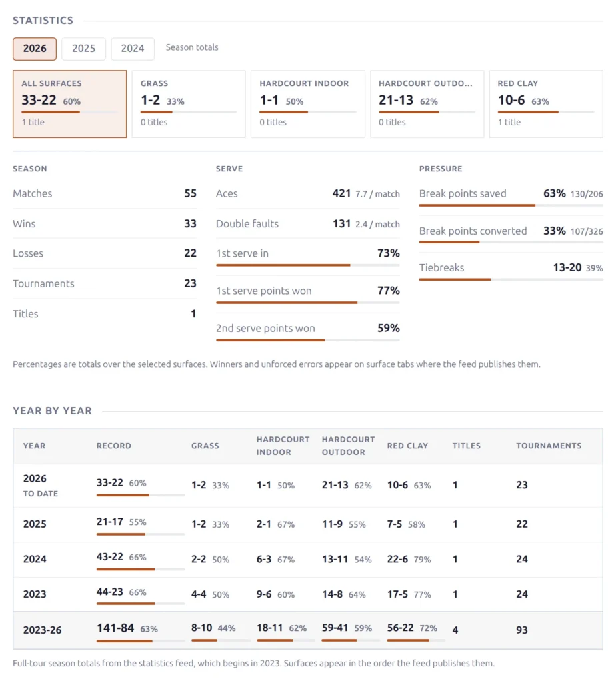Click the 1st serve points won progress bar
The width and height of the screenshot is (616, 683).
click(308, 303)
